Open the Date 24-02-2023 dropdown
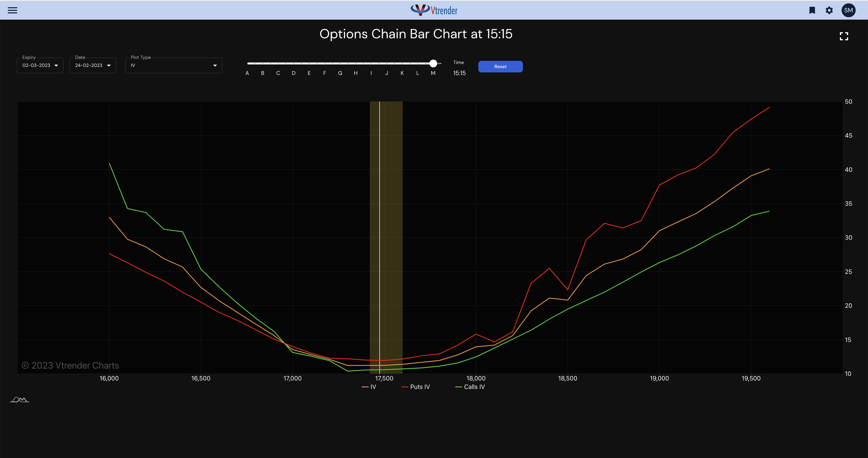Image resolution: width=868 pixels, height=458 pixels. click(x=93, y=65)
